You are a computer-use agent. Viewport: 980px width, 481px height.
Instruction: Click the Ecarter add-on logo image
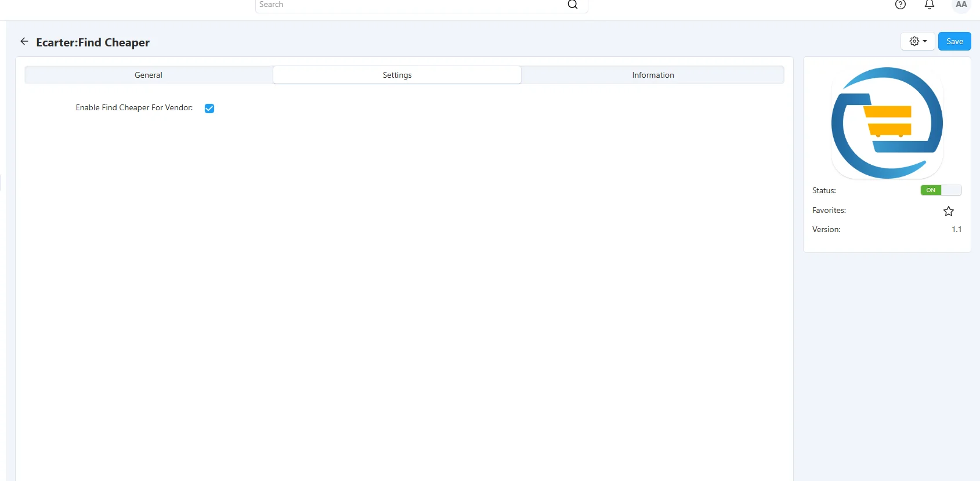[x=887, y=123]
